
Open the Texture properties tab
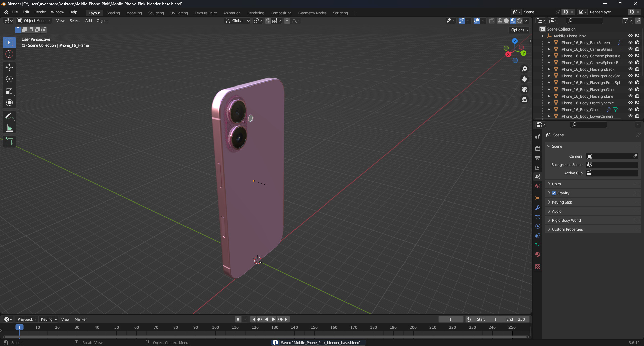(538, 267)
